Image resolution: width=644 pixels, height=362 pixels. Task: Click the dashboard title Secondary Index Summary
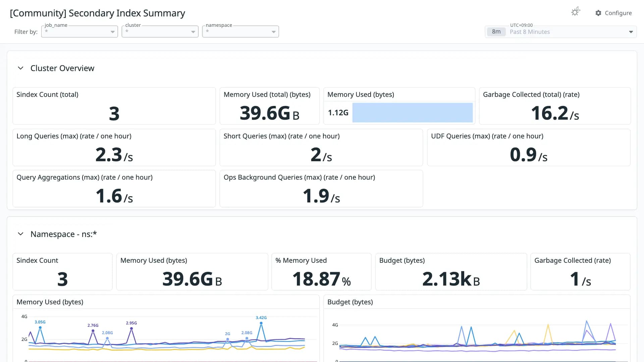coord(97,13)
